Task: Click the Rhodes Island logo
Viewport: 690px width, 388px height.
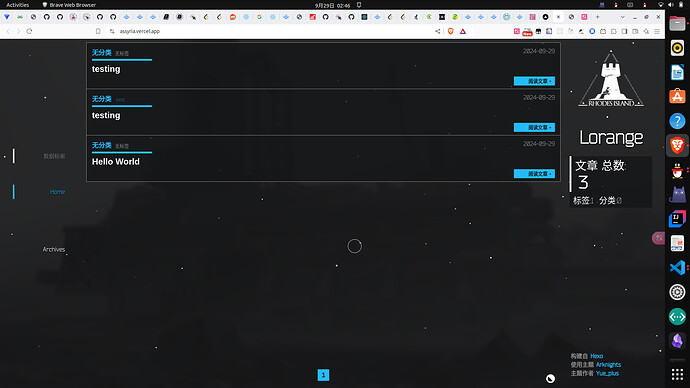Action: (x=611, y=79)
